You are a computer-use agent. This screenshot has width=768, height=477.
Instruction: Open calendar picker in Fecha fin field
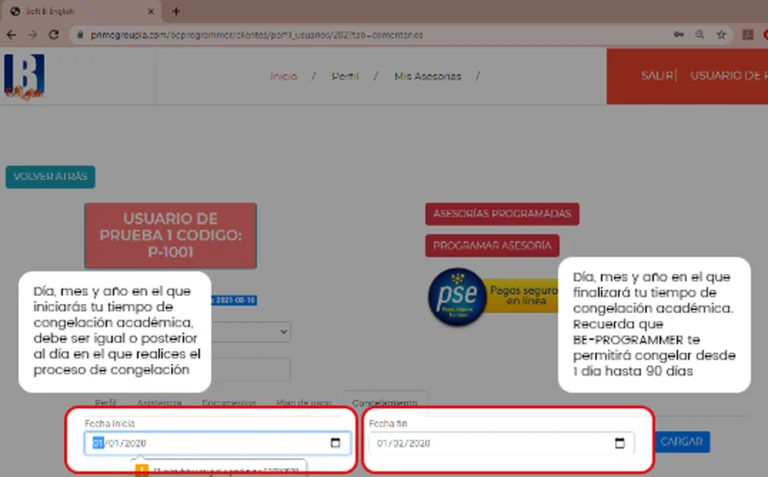(619, 443)
